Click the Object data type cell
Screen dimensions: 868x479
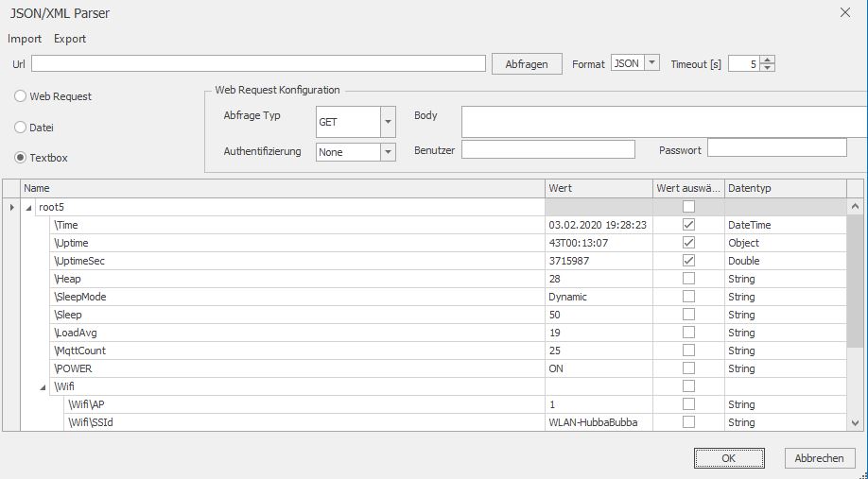786,243
